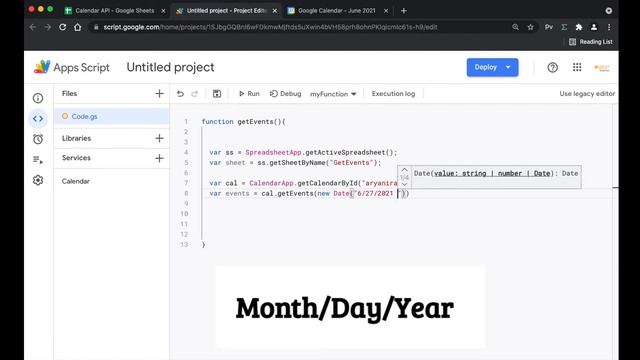Go forward in browser history
Viewport: 640px width, 360px height.
[48, 27]
